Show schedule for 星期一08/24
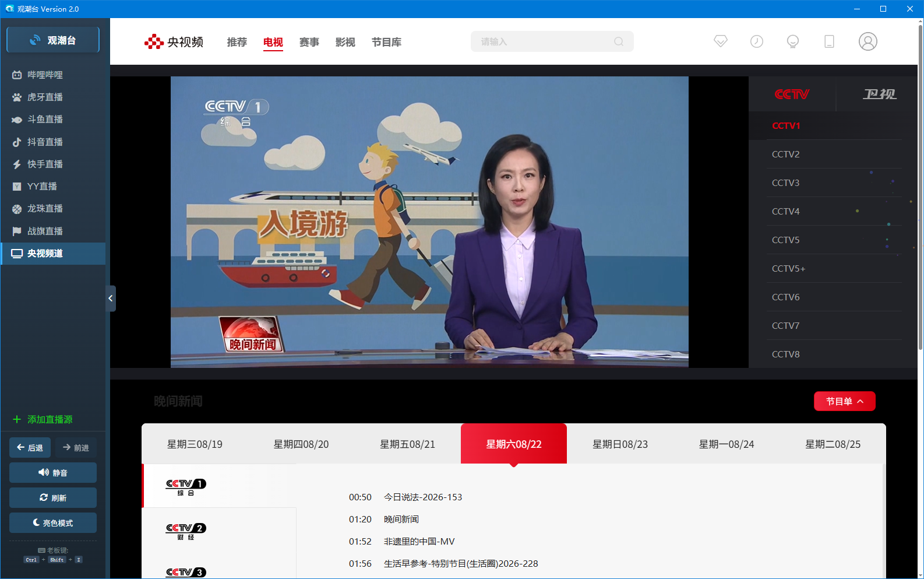 [726, 444]
